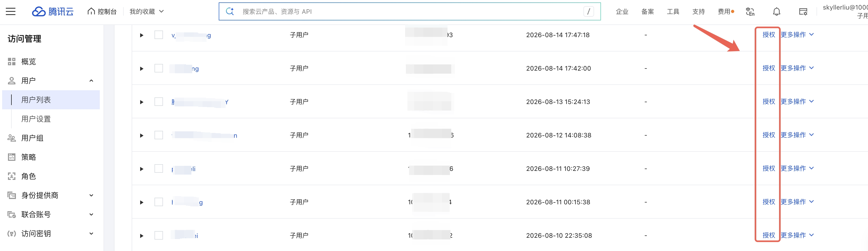Viewport: 868px width, 251px height.
Task: Click the Tencent Cloud logo
Action: click(53, 11)
